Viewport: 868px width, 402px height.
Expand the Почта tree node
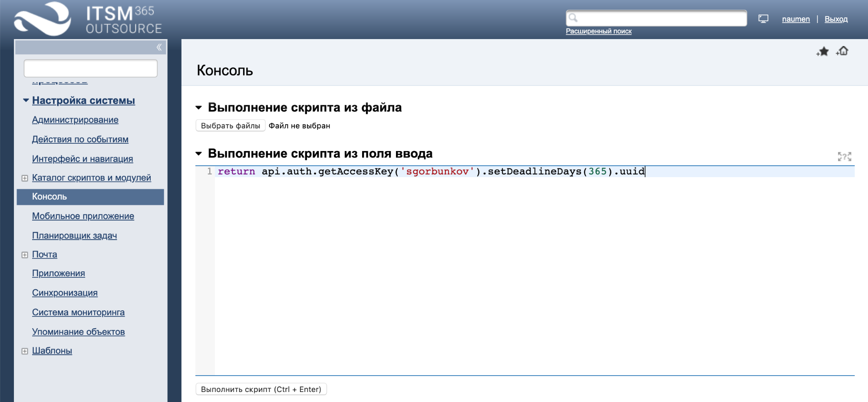coord(25,255)
